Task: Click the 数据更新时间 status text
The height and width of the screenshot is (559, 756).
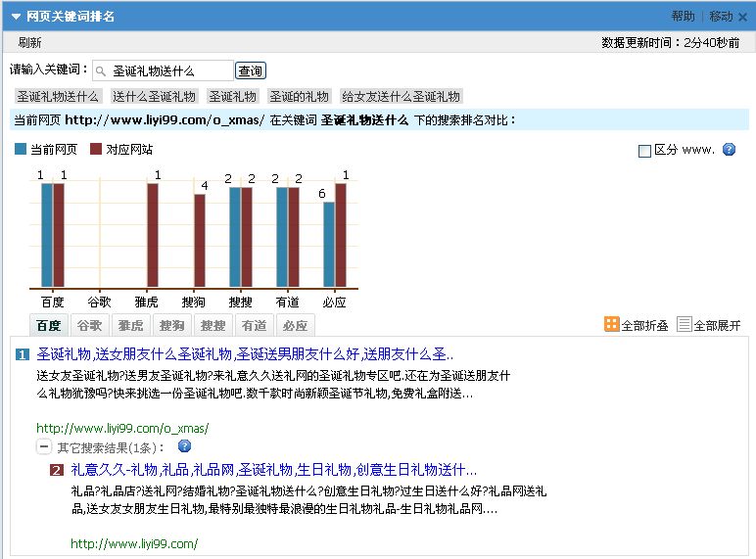Action: click(670, 42)
